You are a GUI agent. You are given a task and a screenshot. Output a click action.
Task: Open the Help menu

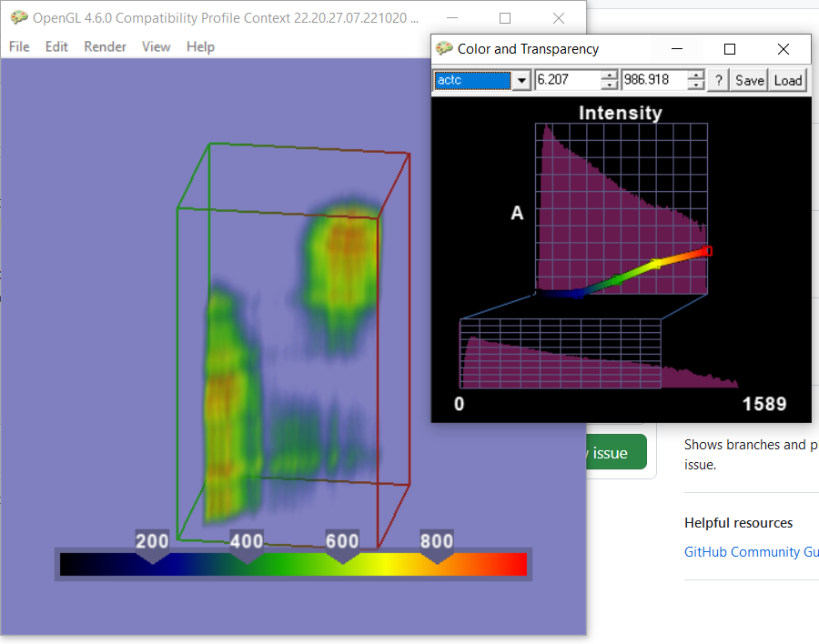[200, 46]
